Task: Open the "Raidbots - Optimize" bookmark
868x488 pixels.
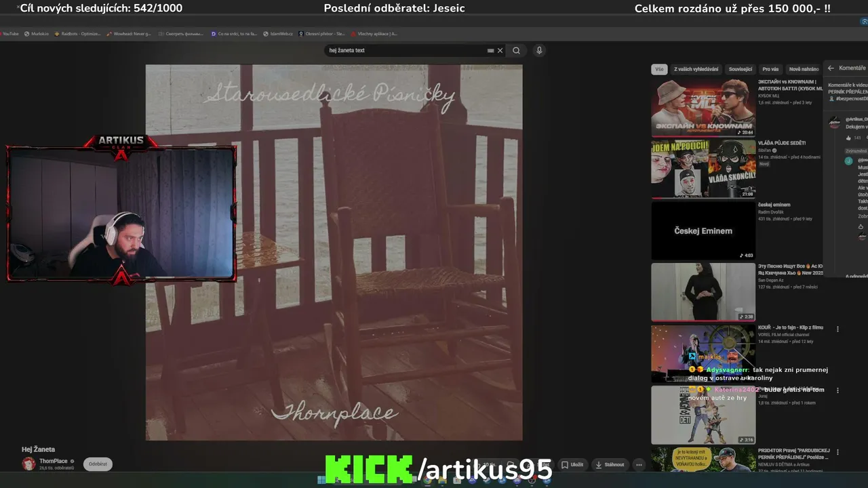Action: [x=77, y=33]
